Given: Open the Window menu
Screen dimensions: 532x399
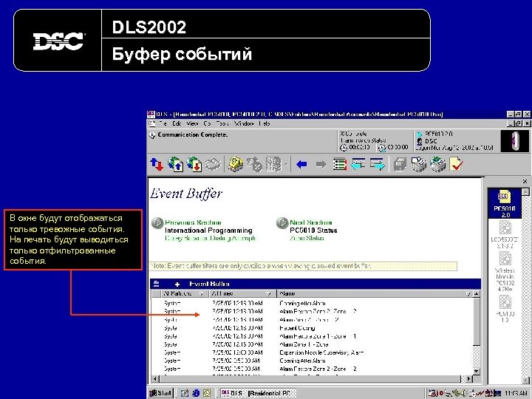Looking at the screenshot, I should tap(244, 123).
